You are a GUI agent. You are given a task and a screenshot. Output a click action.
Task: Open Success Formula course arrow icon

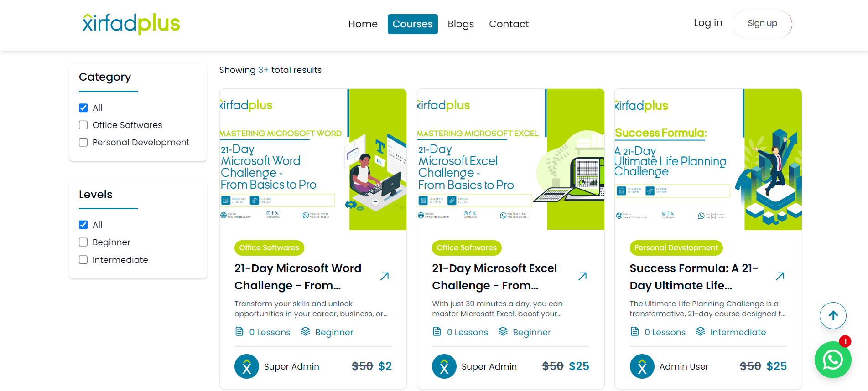[x=780, y=276]
